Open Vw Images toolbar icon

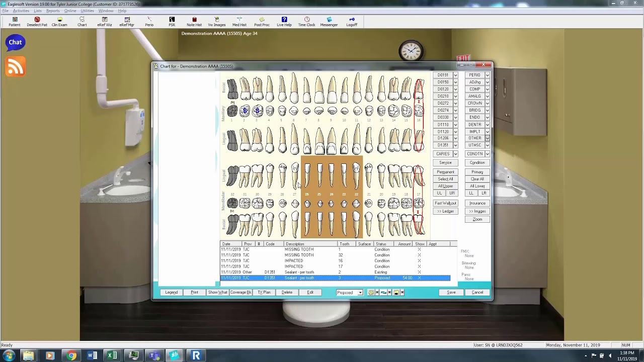coord(217,22)
